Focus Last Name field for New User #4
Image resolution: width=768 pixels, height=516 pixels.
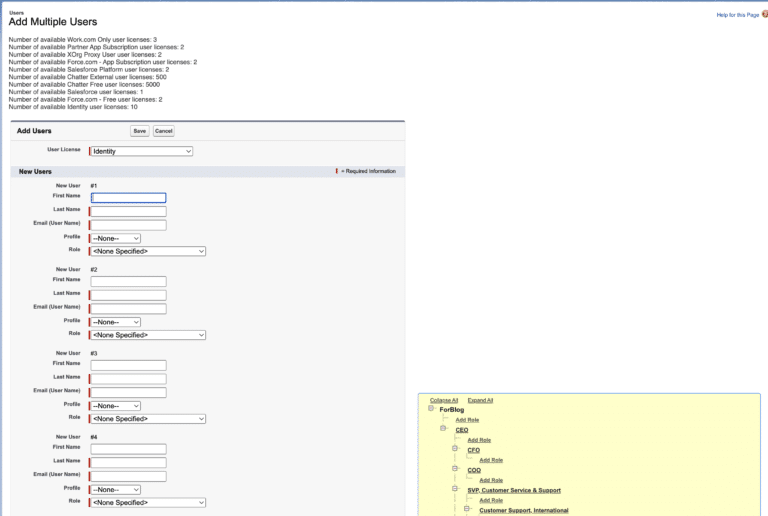[128, 463]
